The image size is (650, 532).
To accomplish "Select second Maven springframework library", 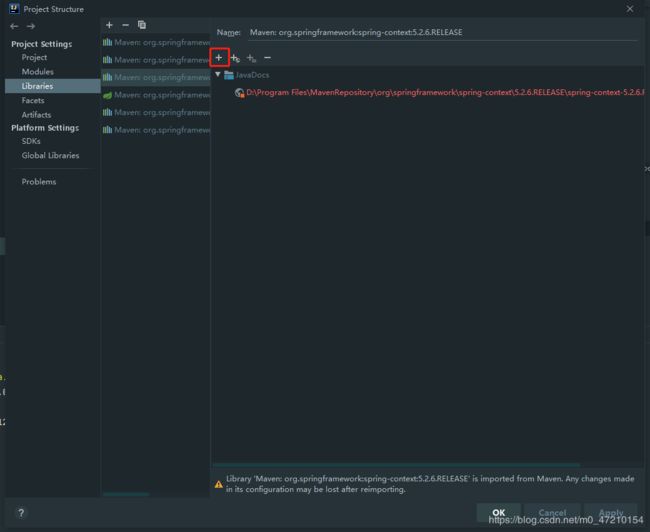I will click(156, 60).
